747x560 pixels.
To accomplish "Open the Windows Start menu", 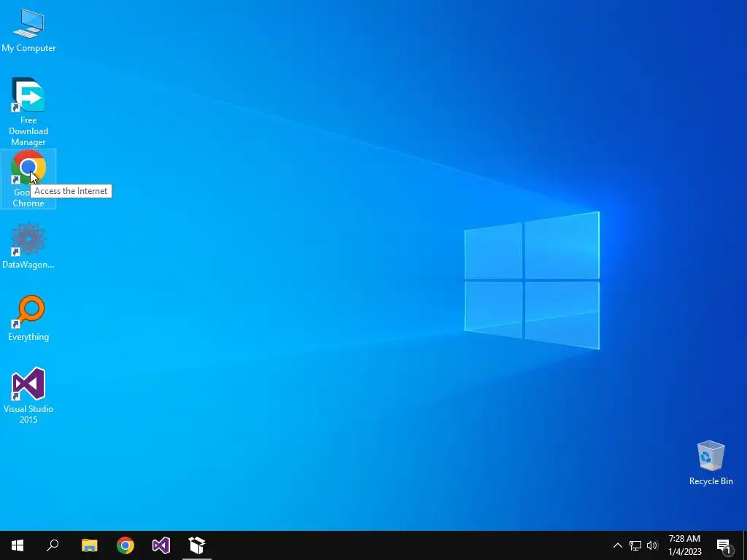I will pos(18,545).
